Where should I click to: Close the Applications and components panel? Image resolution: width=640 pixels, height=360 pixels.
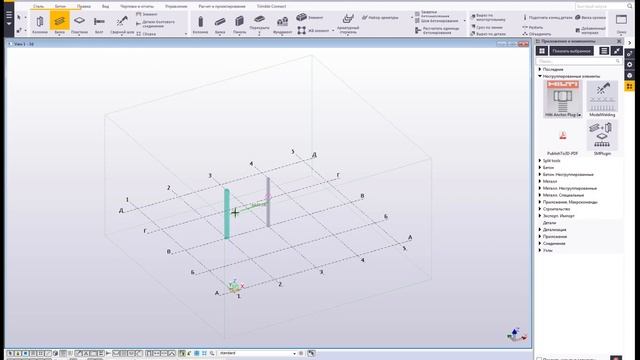[x=619, y=41]
